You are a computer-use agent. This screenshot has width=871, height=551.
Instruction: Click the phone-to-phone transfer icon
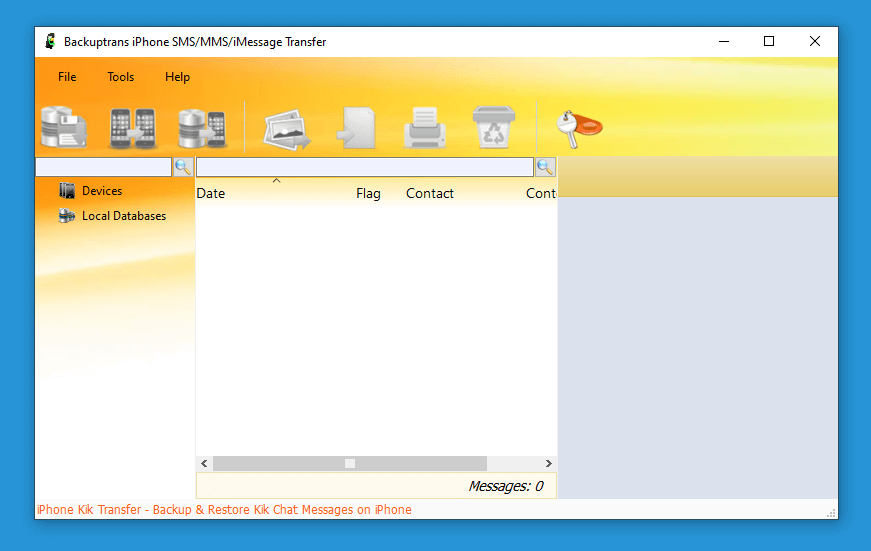click(x=133, y=128)
